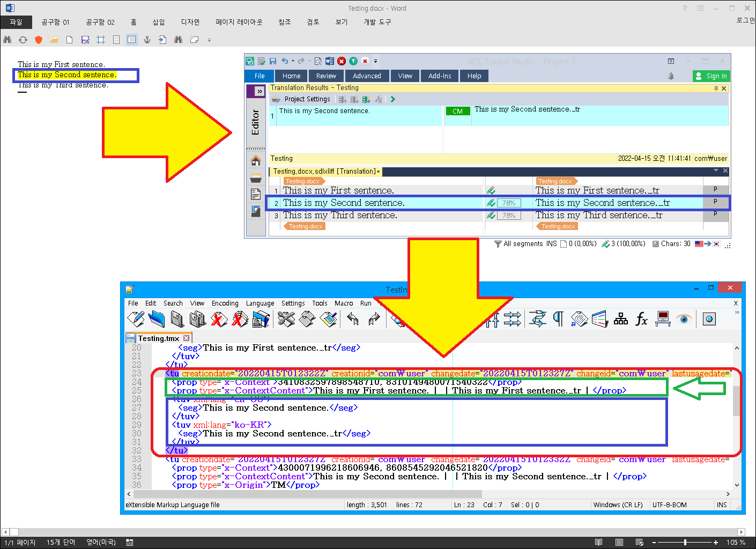Open the Encoding menu in Notepad++

point(225,303)
